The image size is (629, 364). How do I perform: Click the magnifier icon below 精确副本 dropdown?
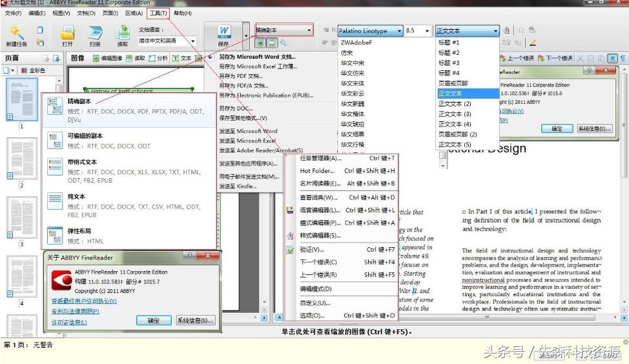point(284,43)
